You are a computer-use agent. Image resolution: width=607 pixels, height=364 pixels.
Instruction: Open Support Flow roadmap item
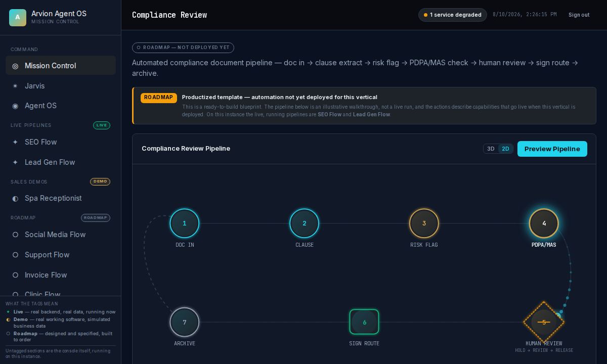(61, 255)
